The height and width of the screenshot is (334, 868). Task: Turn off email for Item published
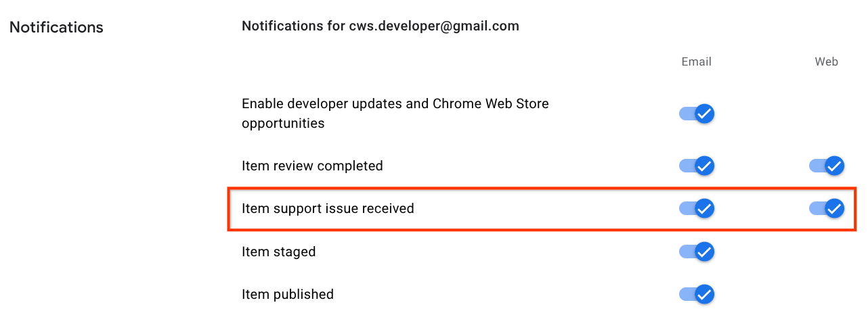pos(697,294)
